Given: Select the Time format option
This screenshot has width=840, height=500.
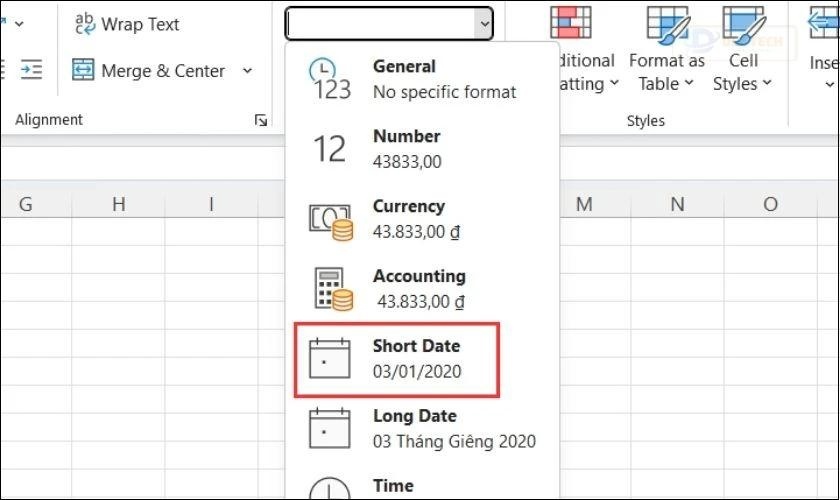Looking at the screenshot, I should [423, 486].
